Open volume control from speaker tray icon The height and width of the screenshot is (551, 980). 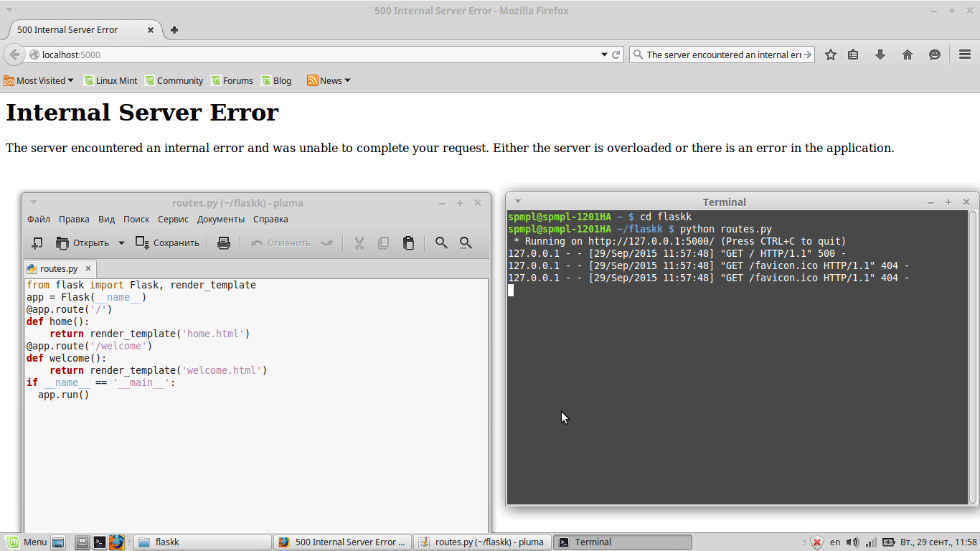852,542
